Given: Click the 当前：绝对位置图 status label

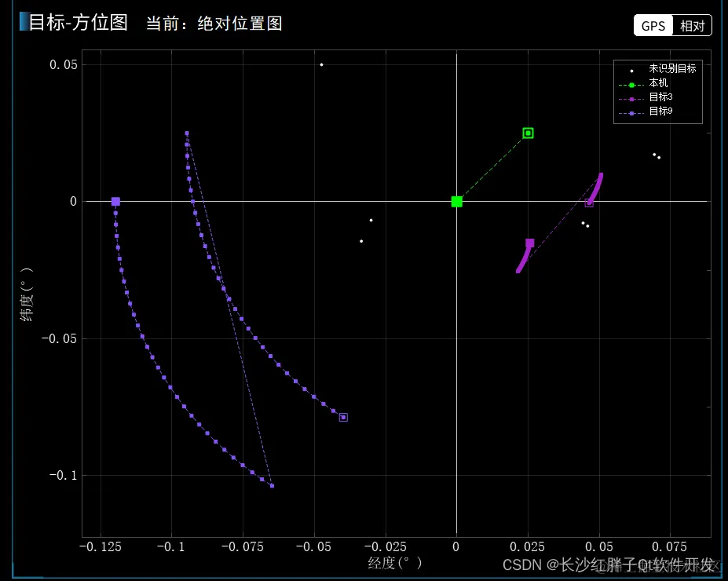Looking at the screenshot, I should [x=214, y=24].
